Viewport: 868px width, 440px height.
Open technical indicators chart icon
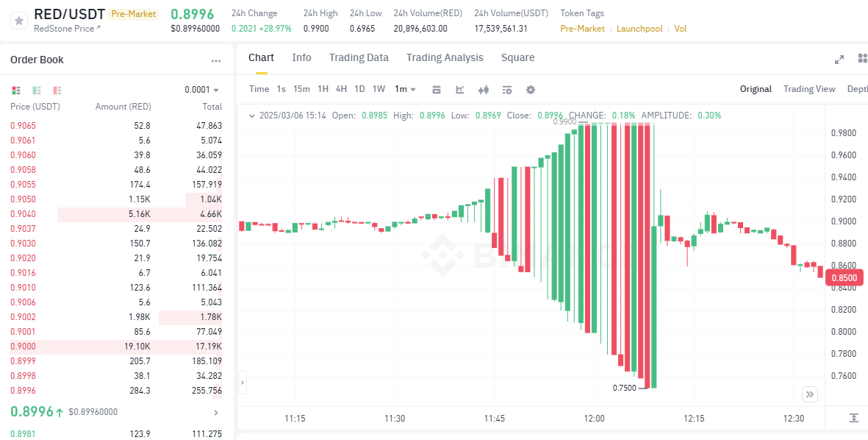(460, 89)
